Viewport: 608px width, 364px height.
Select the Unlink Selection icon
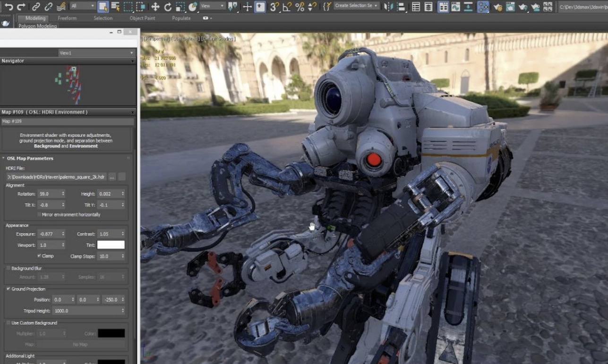[48, 7]
